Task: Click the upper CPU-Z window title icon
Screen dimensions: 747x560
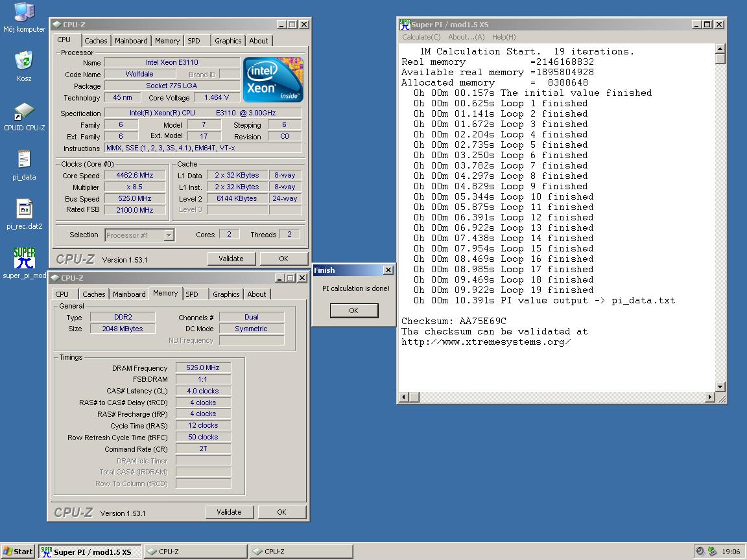Action: pos(57,24)
